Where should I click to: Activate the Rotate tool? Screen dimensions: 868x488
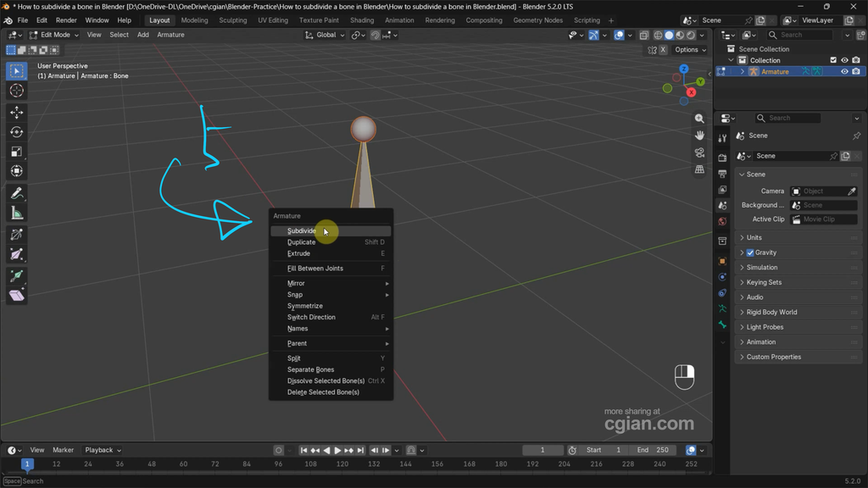(17, 132)
